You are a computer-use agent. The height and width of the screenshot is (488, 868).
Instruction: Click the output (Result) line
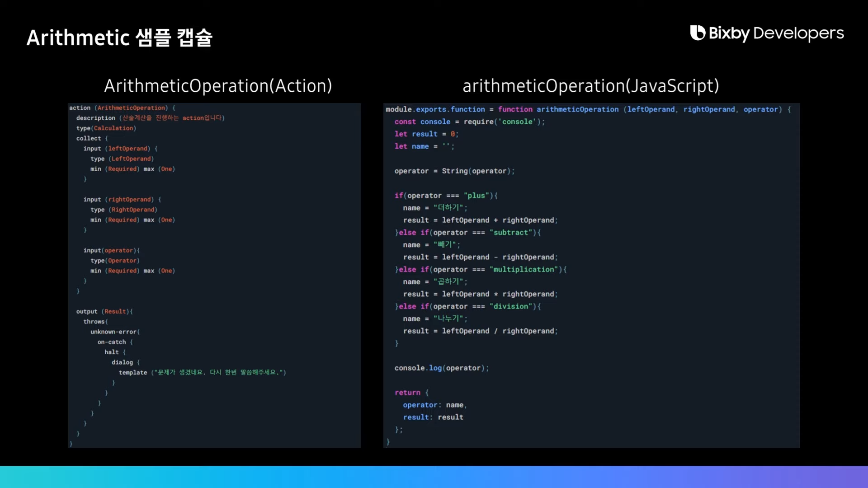tap(104, 312)
